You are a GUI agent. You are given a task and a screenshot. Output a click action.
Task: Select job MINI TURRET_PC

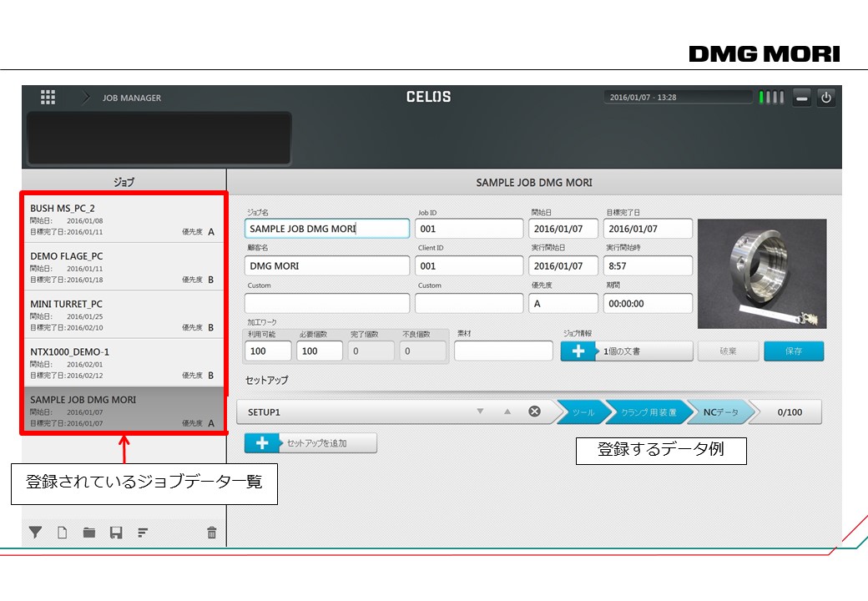pos(124,315)
